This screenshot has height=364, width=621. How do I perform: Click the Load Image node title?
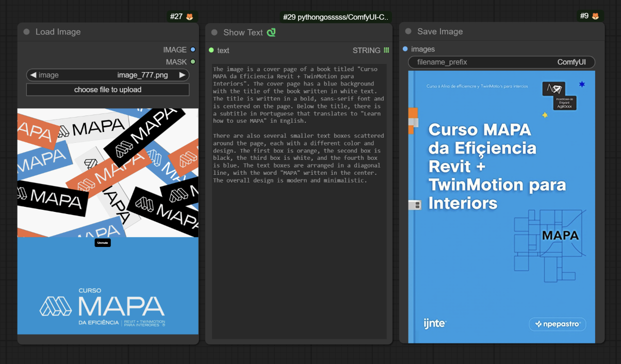coord(58,32)
